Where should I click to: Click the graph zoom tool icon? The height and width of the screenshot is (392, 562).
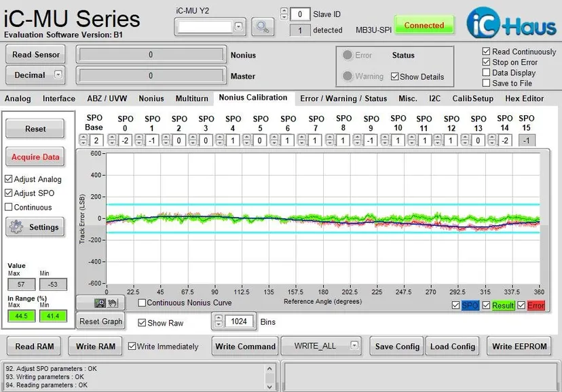tap(100, 303)
